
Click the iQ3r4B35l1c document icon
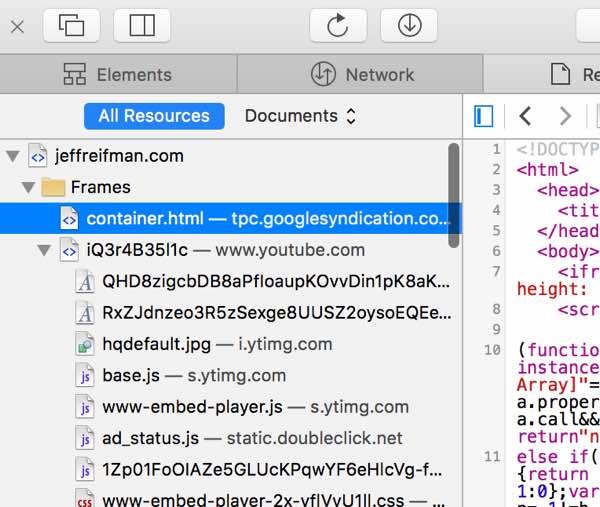tap(69, 250)
